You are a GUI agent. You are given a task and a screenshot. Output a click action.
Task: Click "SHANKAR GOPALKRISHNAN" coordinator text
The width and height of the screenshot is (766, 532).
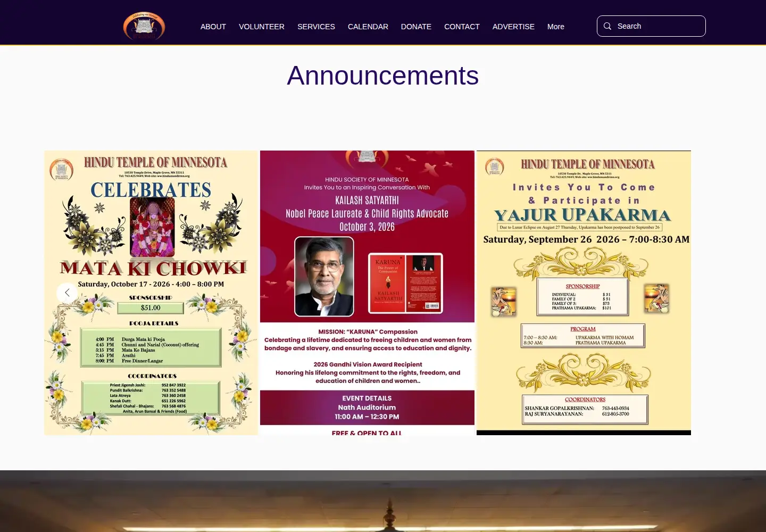pyautogui.click(x=560, y=409)
